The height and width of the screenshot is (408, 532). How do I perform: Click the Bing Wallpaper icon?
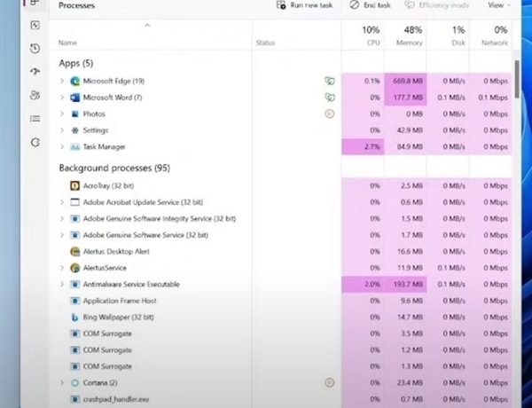tap(74, 318)
